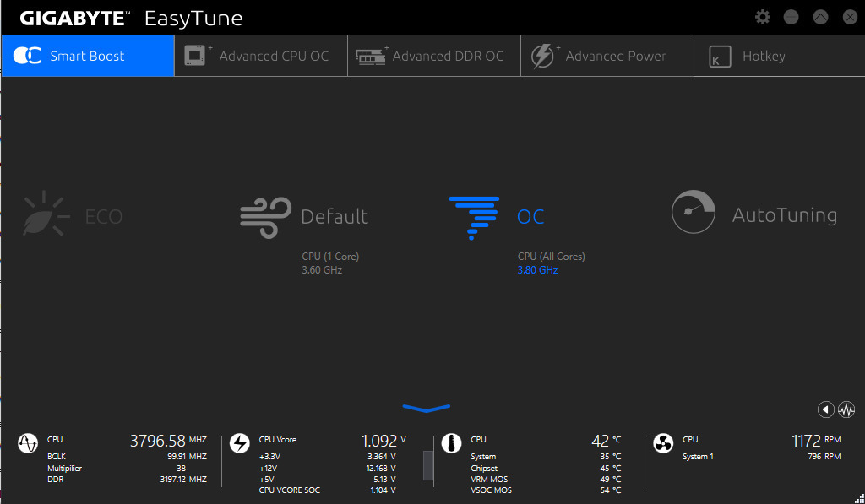Click the System temperature label

pyautogui.click(x=483, y=457)
